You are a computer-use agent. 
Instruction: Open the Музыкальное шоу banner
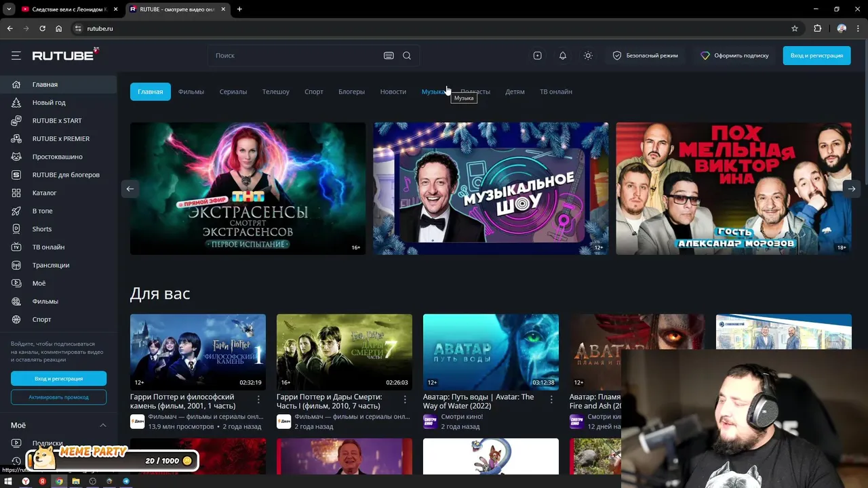[491, 188]
